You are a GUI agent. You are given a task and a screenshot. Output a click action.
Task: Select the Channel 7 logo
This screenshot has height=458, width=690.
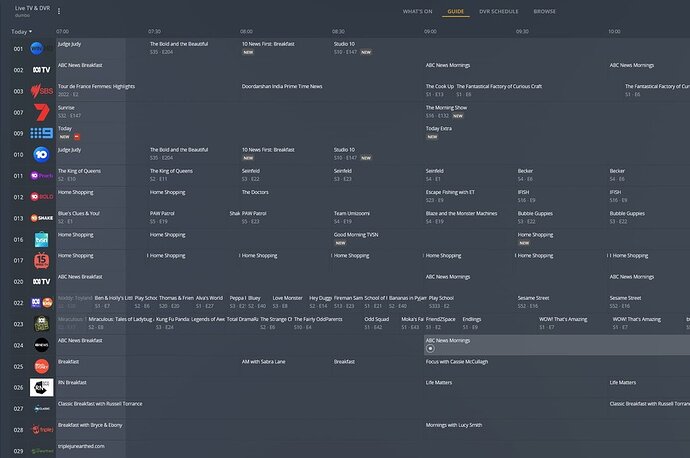coord(41,112)
